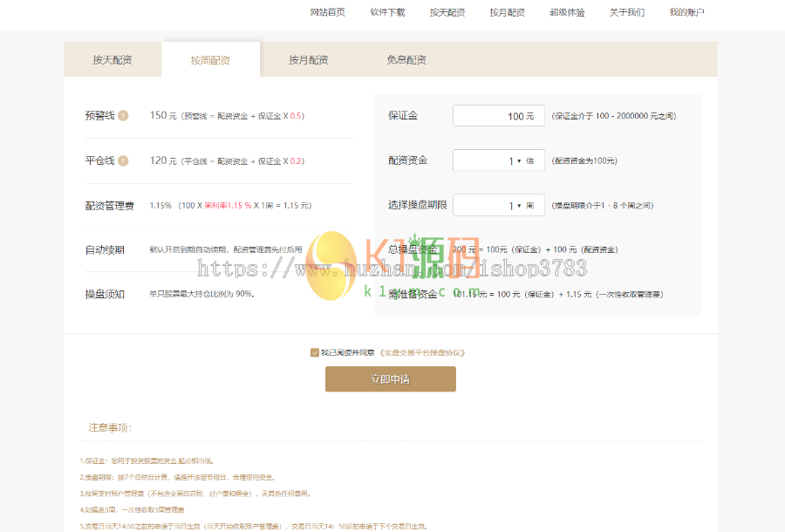Open 关于我们 in top navigation
Image resolution: width=785 pixels, height=532 pixels.
coord(627,12)
